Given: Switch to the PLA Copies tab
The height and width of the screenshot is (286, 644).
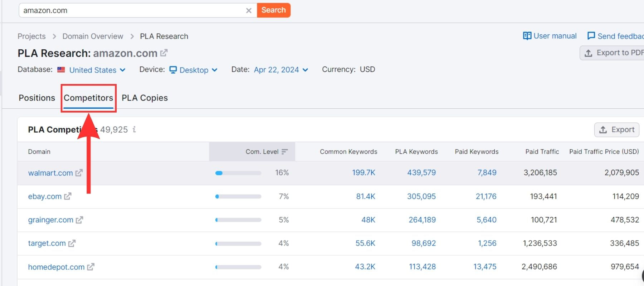Looking at the screenshot, I should pos(145,98).
